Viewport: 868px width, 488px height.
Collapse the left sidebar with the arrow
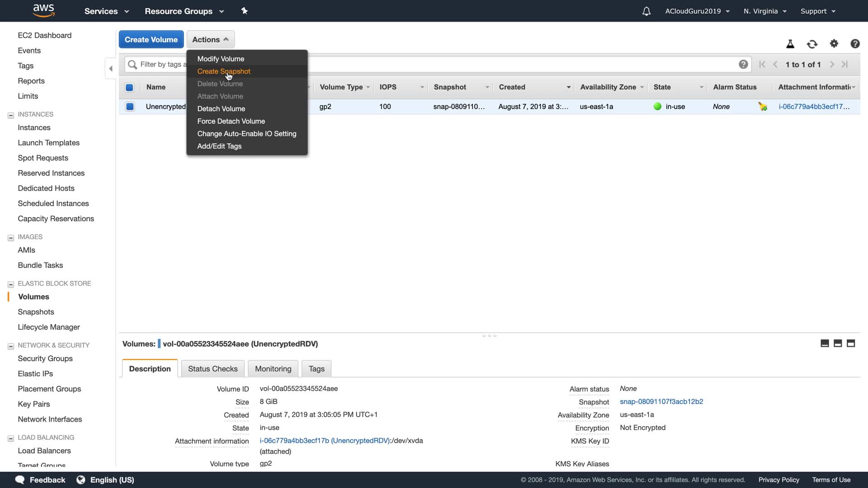tap(111, 69)
